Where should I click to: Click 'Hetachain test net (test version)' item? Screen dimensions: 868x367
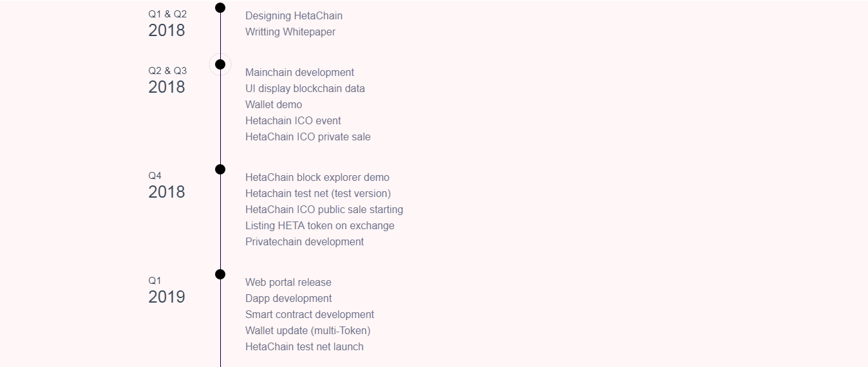[318, 193]
